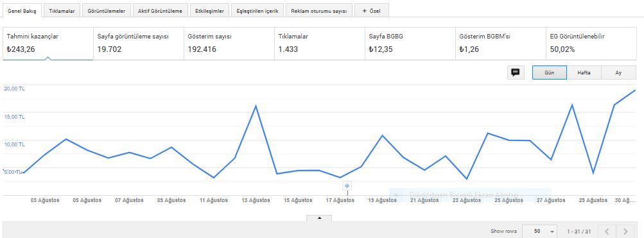Go to the previous page of rows
The width and height of the screenshot is (644, 238).
(x=607, y=231)
